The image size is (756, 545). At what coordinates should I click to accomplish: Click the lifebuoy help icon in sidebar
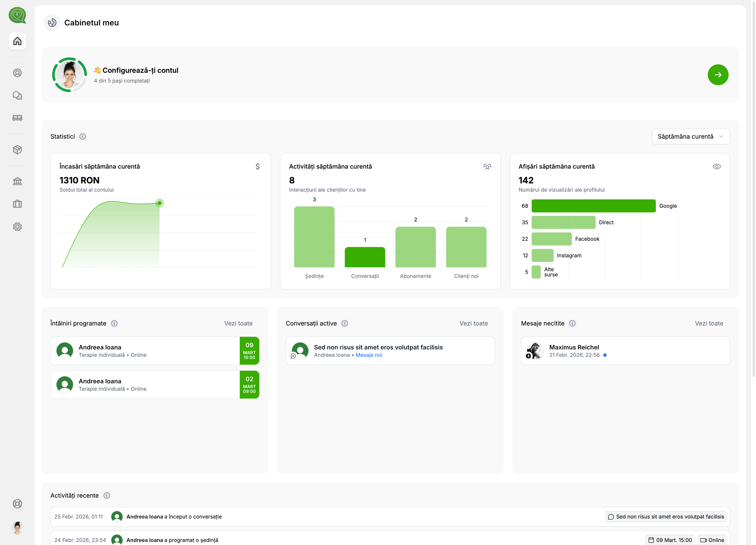pyautogui.click(x=17, y=503)
